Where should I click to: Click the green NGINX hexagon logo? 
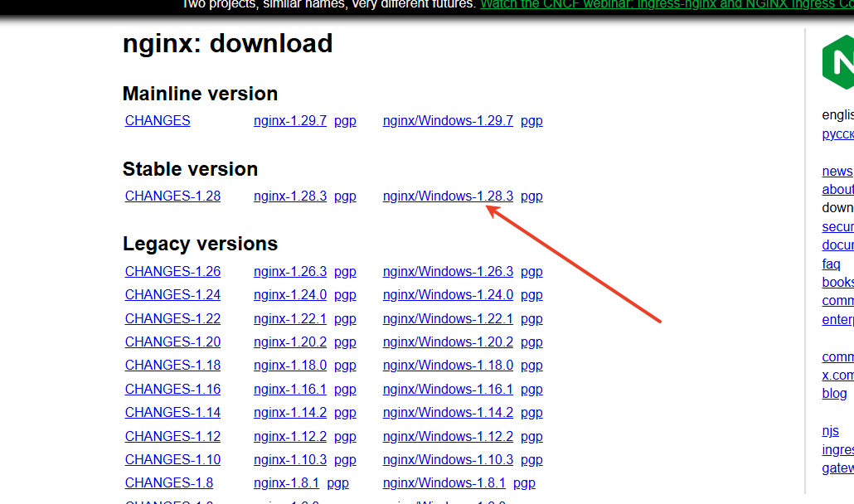tap(838, 62)
